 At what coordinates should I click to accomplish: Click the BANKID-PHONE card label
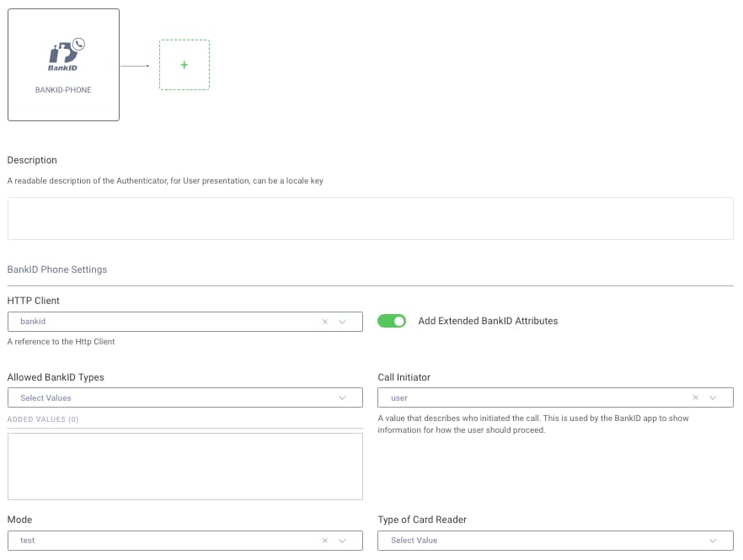(63, 89)
